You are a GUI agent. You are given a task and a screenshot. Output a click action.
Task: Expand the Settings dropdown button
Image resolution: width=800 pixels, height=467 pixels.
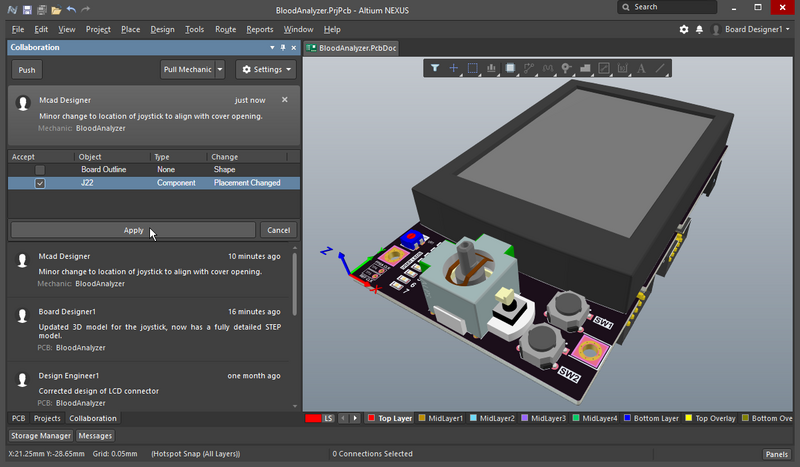pos(266,69)
